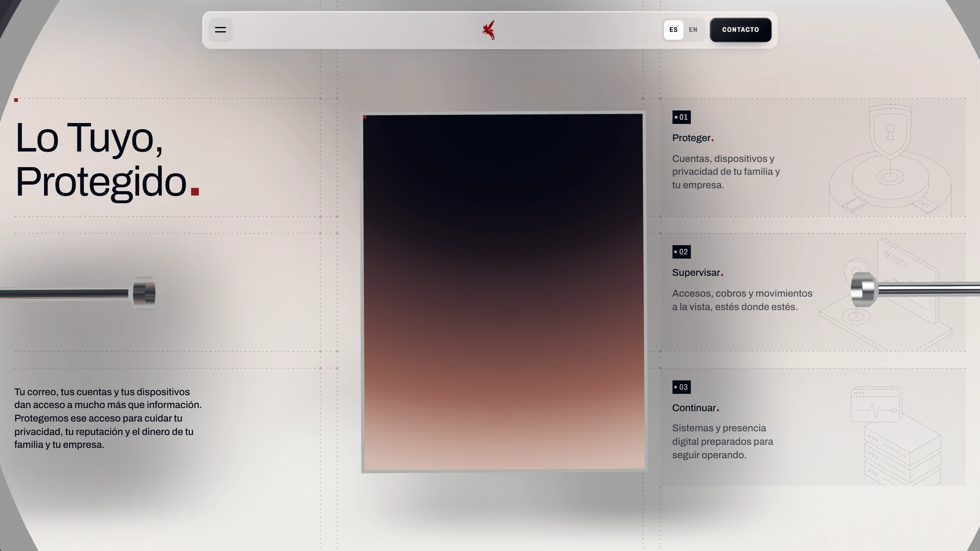The height and width of the screenshot is (551, 980).
Task: Click the 'Tu correo, tus cuentas' paragraph
Action: click(108, 418)
